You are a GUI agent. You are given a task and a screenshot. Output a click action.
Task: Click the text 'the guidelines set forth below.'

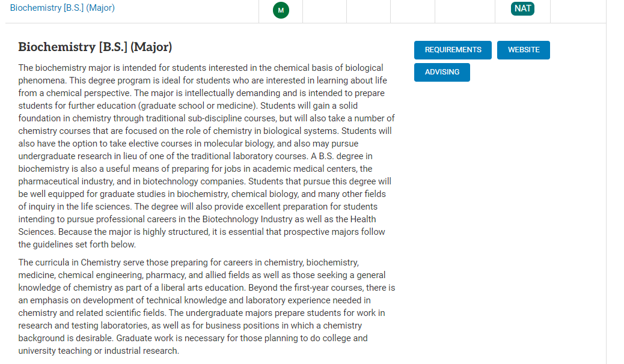click(77, 244)
